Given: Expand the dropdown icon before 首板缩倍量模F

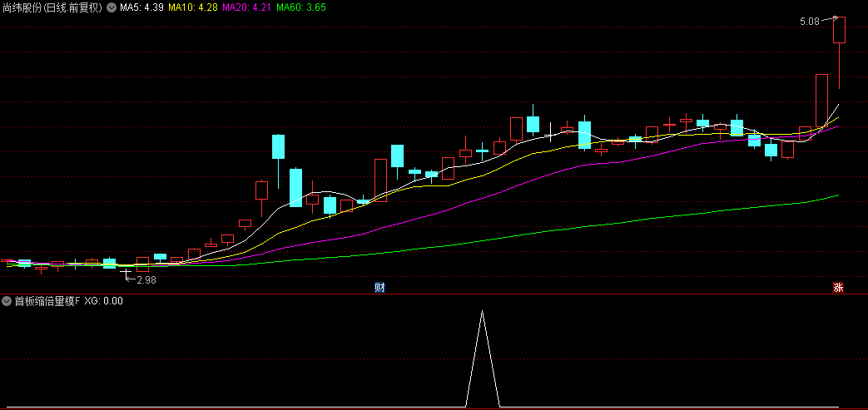Looking at the screenshot, I should (x=7, y=301).
